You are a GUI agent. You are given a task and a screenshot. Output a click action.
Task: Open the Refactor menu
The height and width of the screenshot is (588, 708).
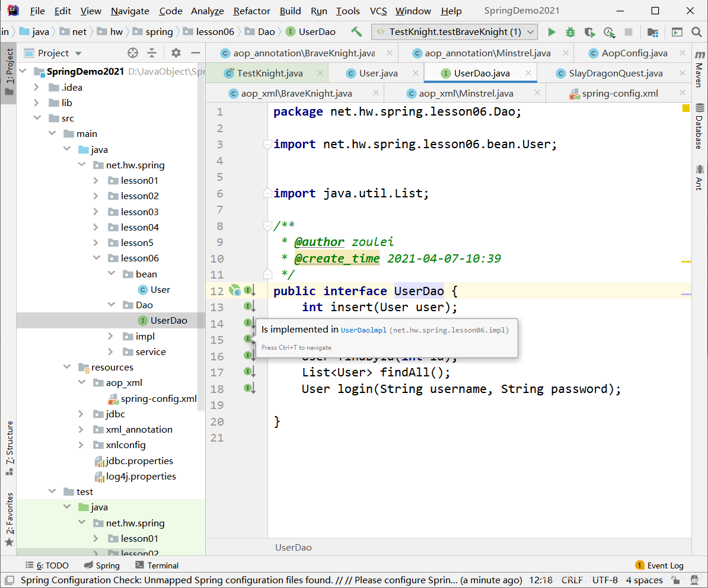[x=251, y=11]
